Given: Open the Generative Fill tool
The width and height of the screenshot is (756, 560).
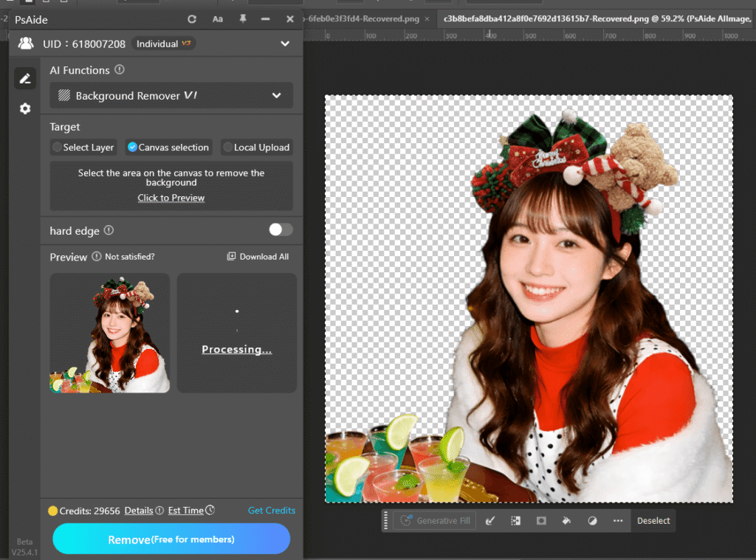Looking at the screenshot, I should click(x=434, y=520).
